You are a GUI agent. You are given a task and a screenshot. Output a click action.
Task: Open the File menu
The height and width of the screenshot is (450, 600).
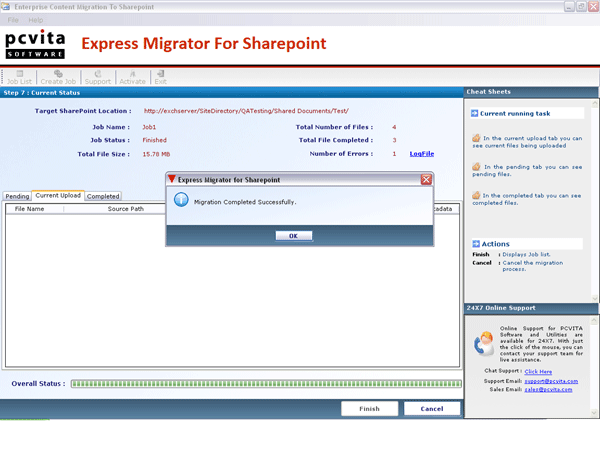pyautogui.click(x=12, y=20)
